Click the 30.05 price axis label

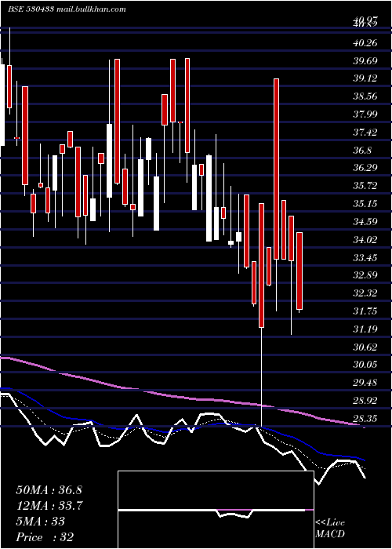tap(365, 365)
